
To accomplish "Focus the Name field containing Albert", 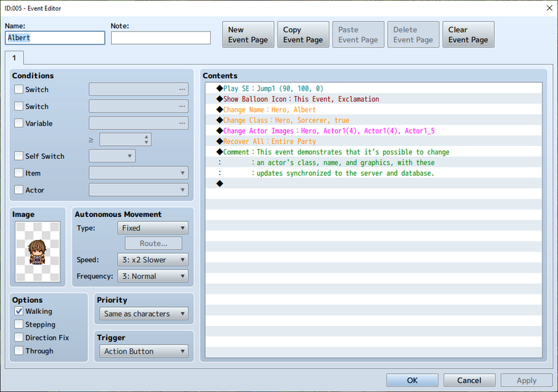I will (55, 38).
